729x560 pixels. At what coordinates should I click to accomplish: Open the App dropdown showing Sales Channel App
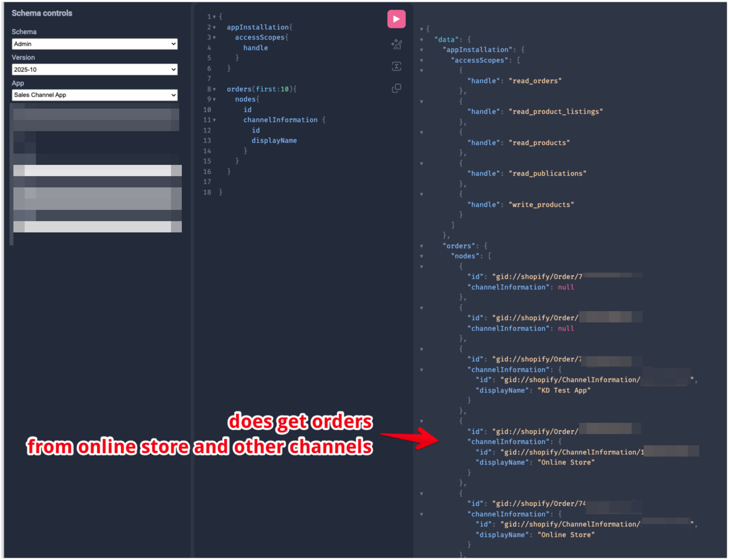click(x=94, y=95)
